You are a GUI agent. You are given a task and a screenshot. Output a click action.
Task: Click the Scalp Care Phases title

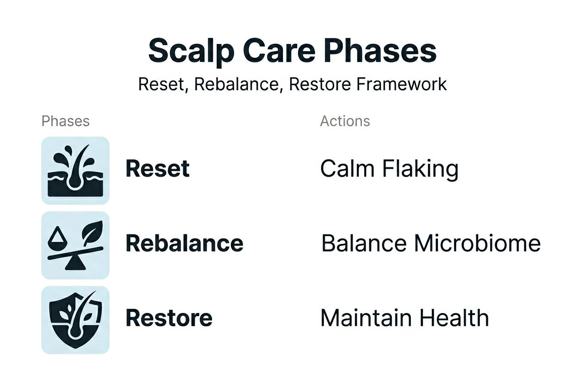pos(292,50)
